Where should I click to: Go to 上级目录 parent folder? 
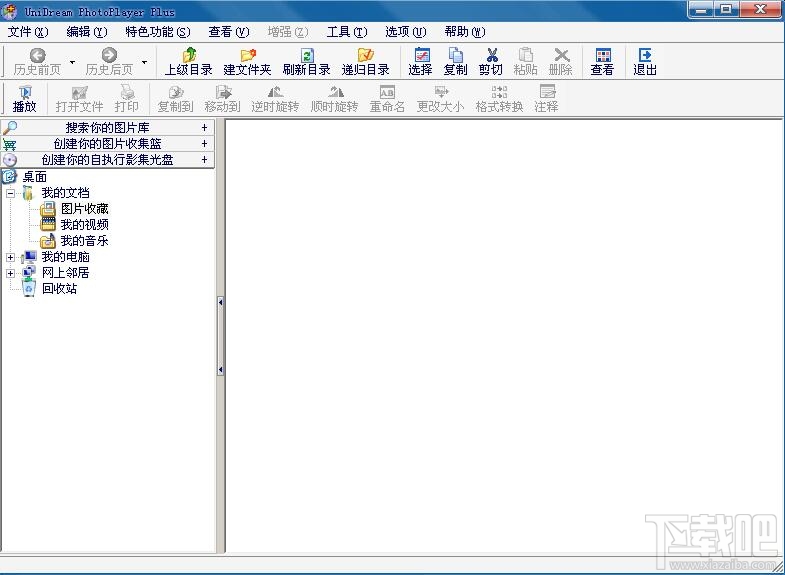pyautogui.click(x=189, y=62)
